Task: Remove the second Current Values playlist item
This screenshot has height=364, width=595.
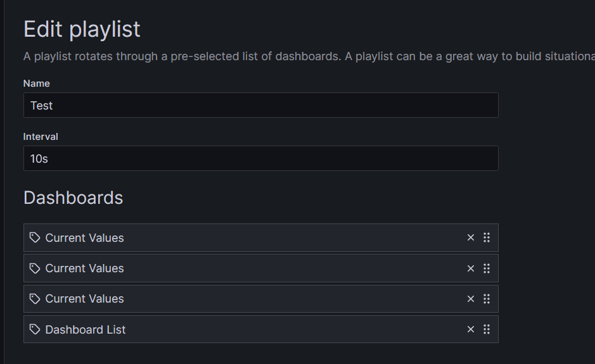Action: [471, 268]
